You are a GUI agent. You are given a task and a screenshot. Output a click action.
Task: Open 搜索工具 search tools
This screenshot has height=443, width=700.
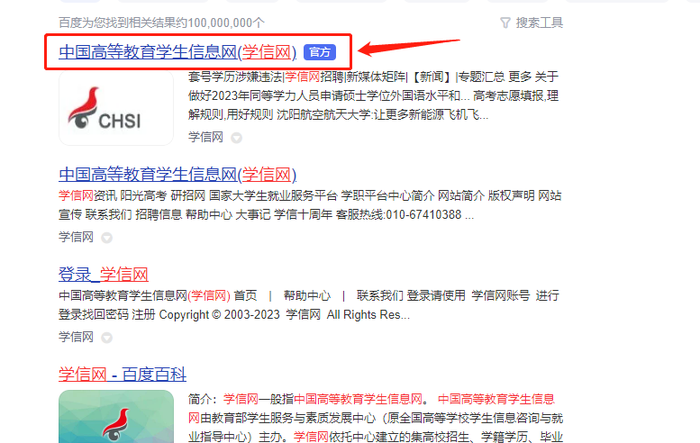tap(531, 23)
